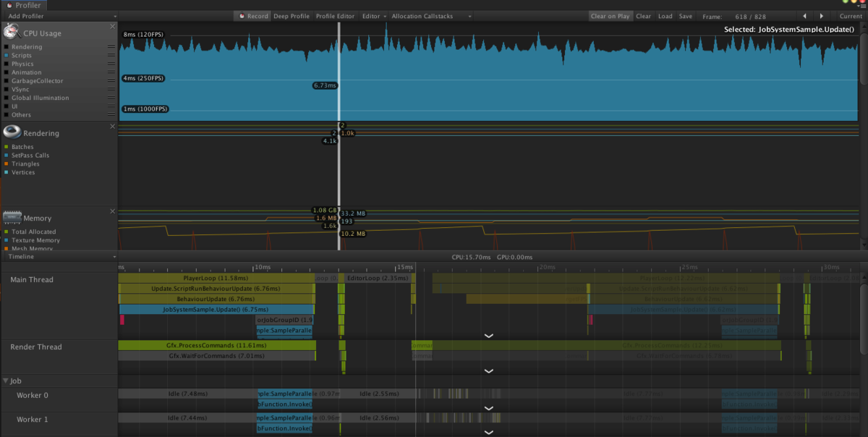The width and height of the screenshot is (868, 437).
Task: Toggle Rendering category in CPU Usage chart
Action: point(6,47)
